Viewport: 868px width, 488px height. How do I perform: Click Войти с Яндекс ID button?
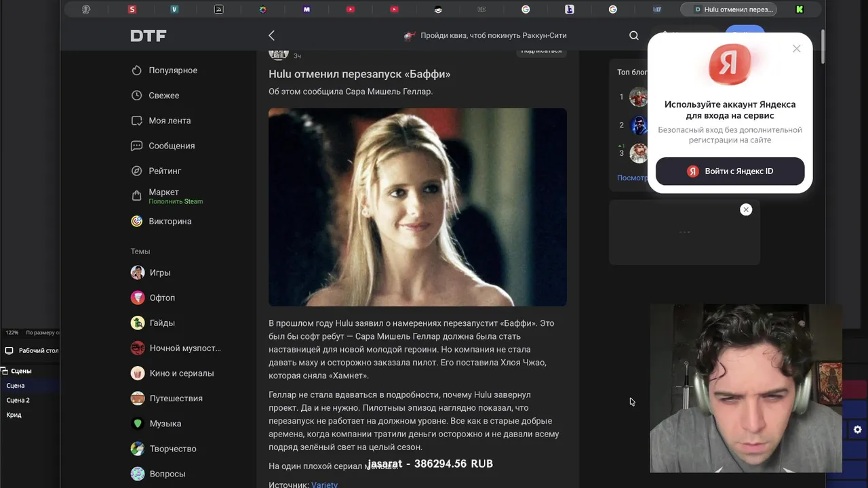pyautogui.click(x=730, y=171)
